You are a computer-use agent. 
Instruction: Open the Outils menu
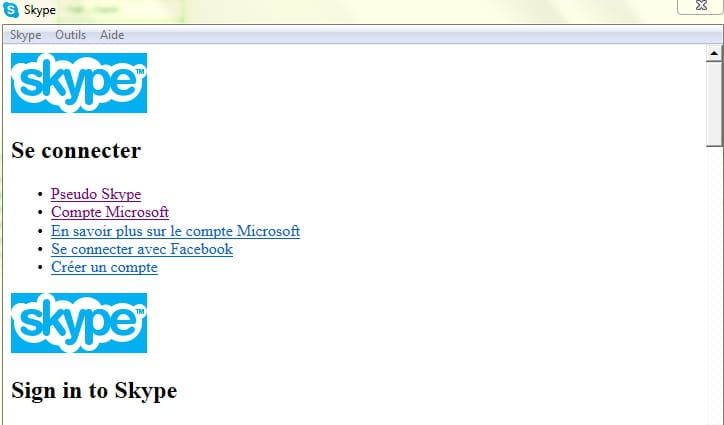pyautogui.click(x=71, y=35)
